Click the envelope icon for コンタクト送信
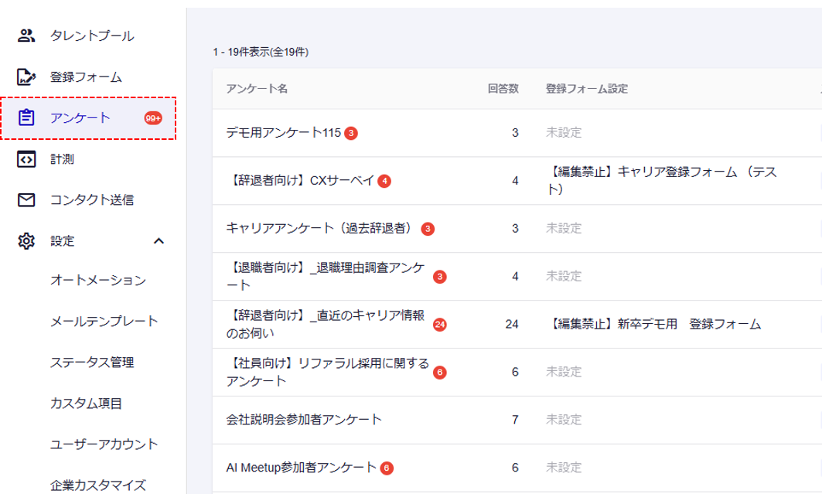This screenshot has width=822, height=504. tap(27, 200)
